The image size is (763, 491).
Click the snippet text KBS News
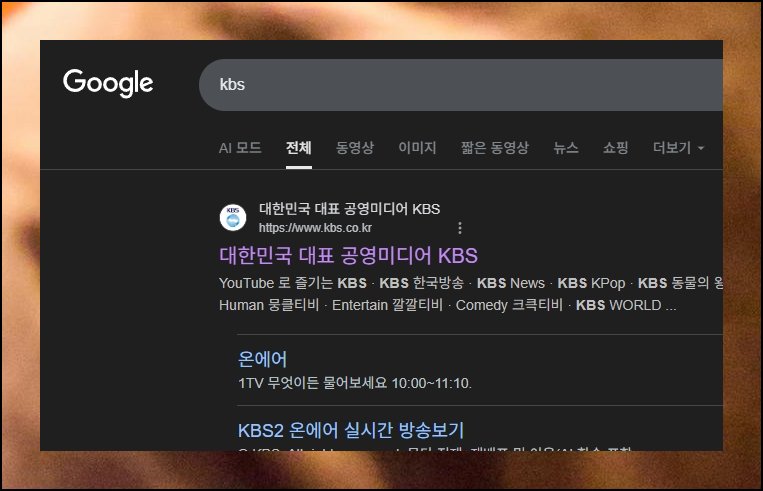tap(510, 283)
